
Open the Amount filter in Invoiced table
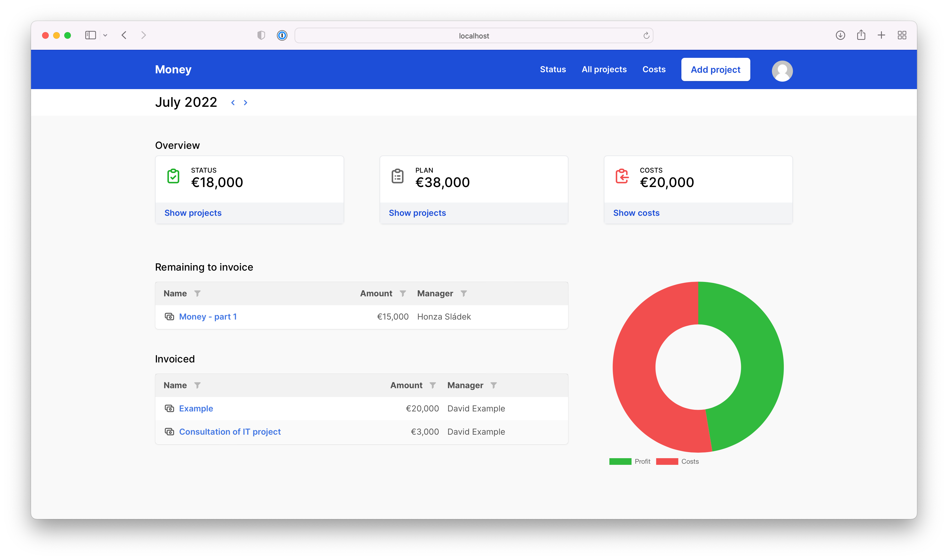[x=433, y=385]
